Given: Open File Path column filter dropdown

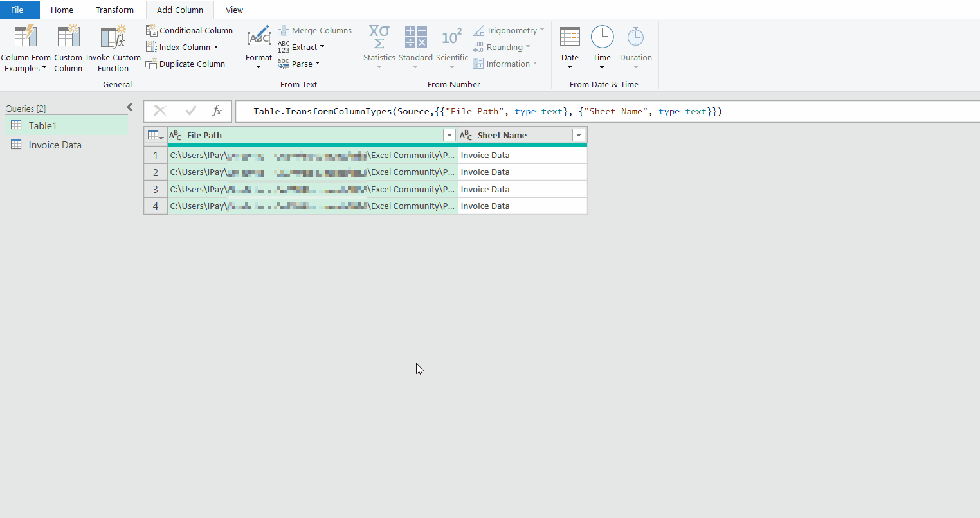Looking at the screenshot, I should pyautogui.click(x=449, y=135).
